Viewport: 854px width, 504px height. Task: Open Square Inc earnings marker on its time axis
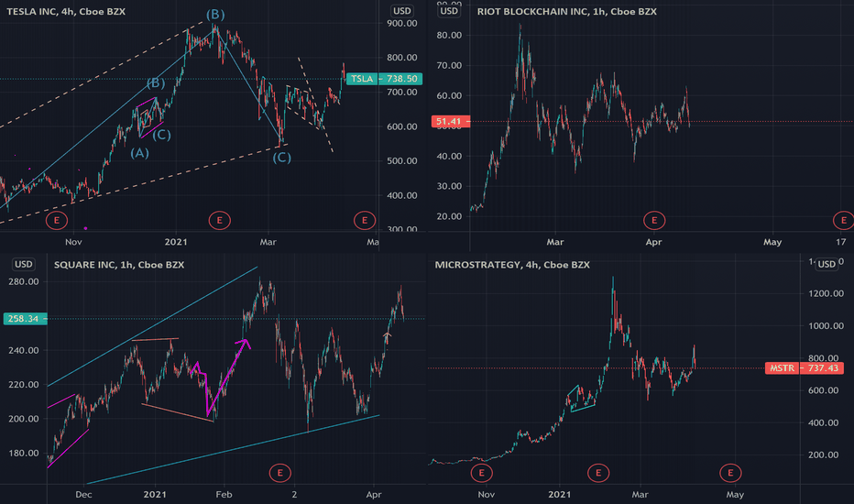[280, 473]
